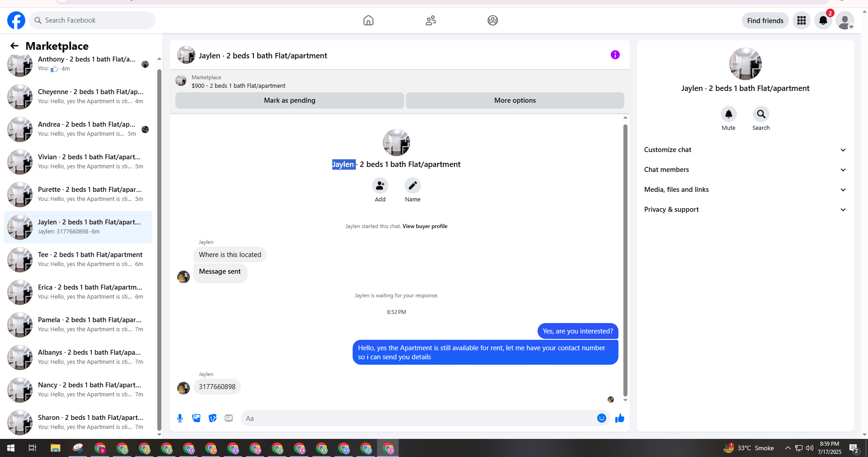Image resolution: width=868 pixels, height=457 pixels.
Task: Expand Chat members section
Action: pos(745,170)
